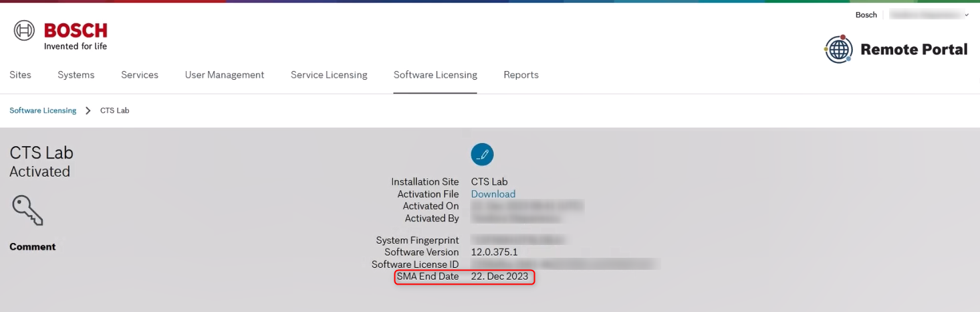
Task: Click the Installation Site CTS Lab value
Action: (489, 182)
